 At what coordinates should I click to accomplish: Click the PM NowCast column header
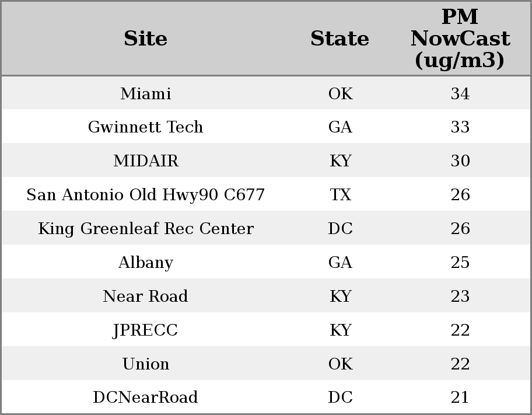[x=460, y=39]
